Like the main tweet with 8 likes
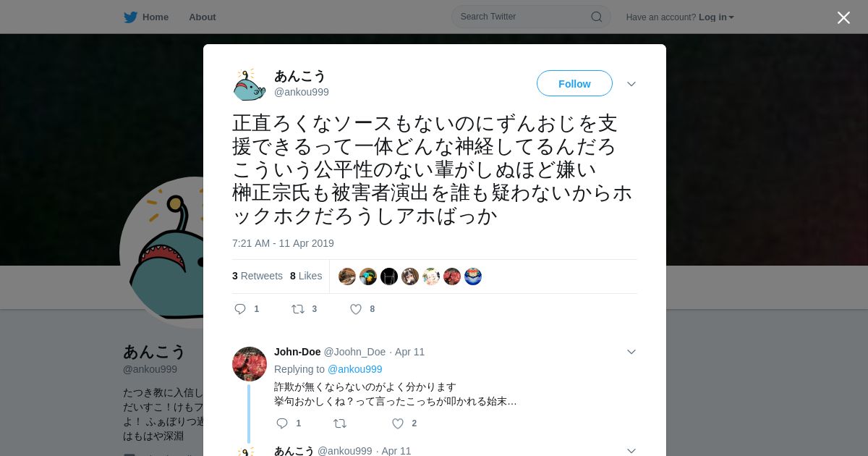868x456 pixels. [356, 309]
